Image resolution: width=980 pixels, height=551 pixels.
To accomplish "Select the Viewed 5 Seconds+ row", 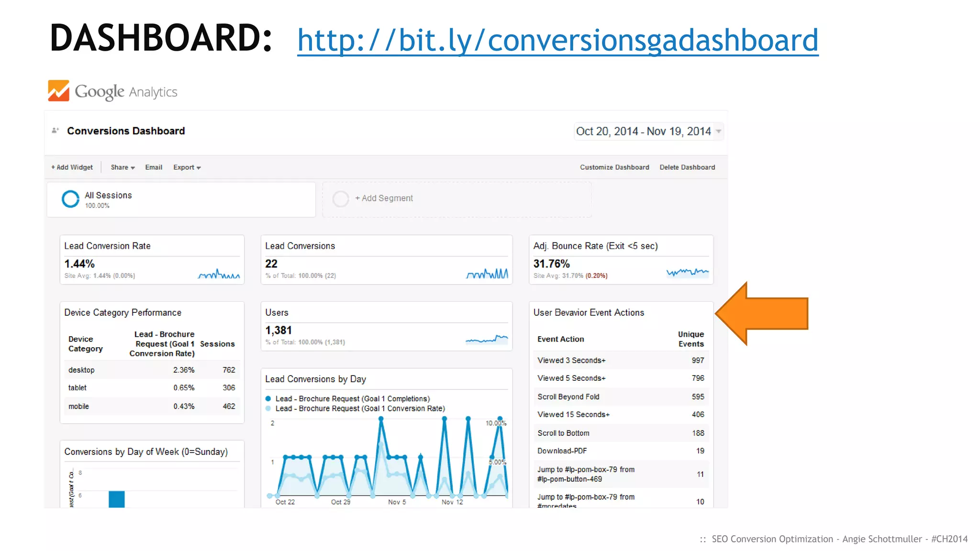I will [x=621, y=378].
